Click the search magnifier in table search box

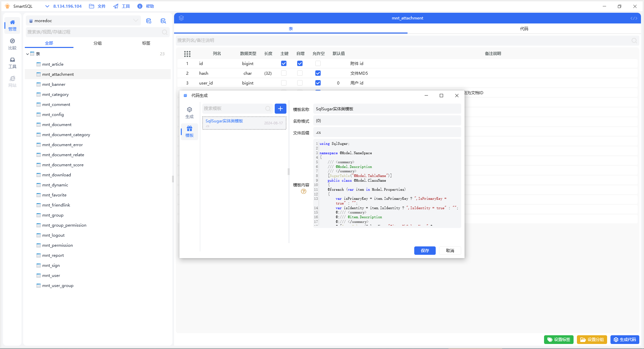click(x=165, y=32)
